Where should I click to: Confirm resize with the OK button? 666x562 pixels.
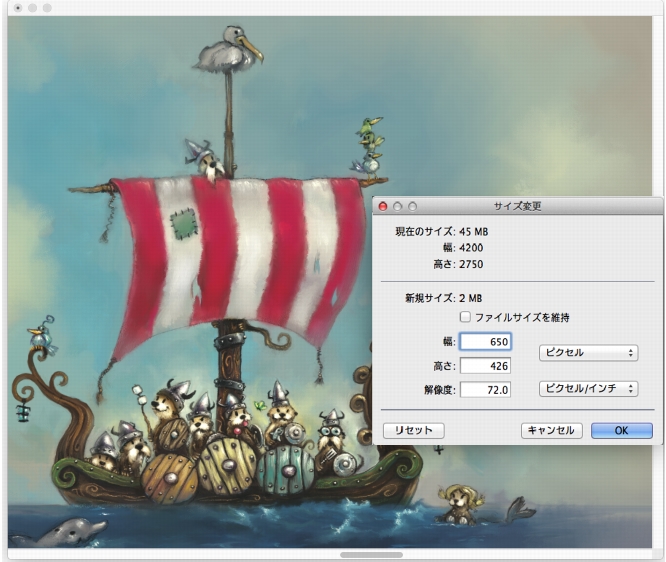pyautogui.click(x=621, y=430)
